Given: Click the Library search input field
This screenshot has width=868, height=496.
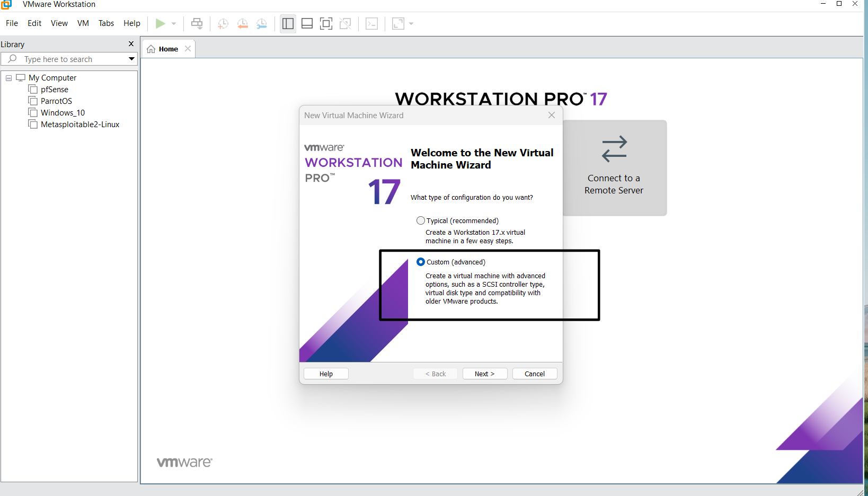Looking at the screenshot, I should coord(69,59).
